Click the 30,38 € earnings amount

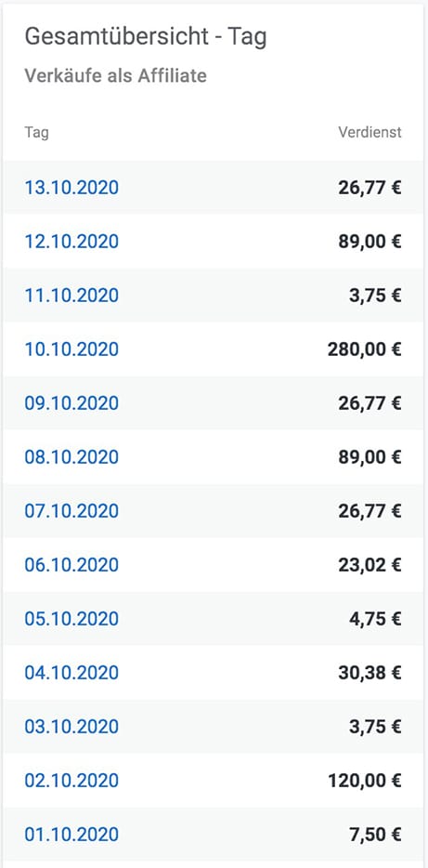[x=370, y=673]
